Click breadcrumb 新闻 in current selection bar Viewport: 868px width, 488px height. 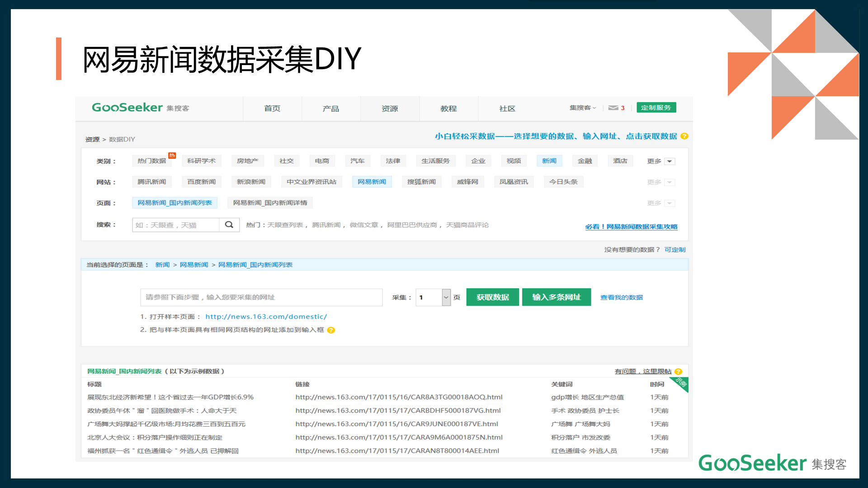coord(162,265)
